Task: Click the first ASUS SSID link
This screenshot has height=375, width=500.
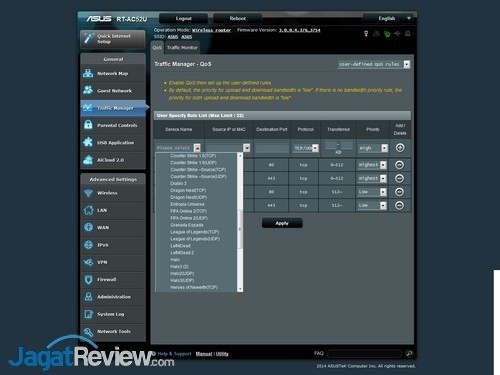Action: pos(173,37)
